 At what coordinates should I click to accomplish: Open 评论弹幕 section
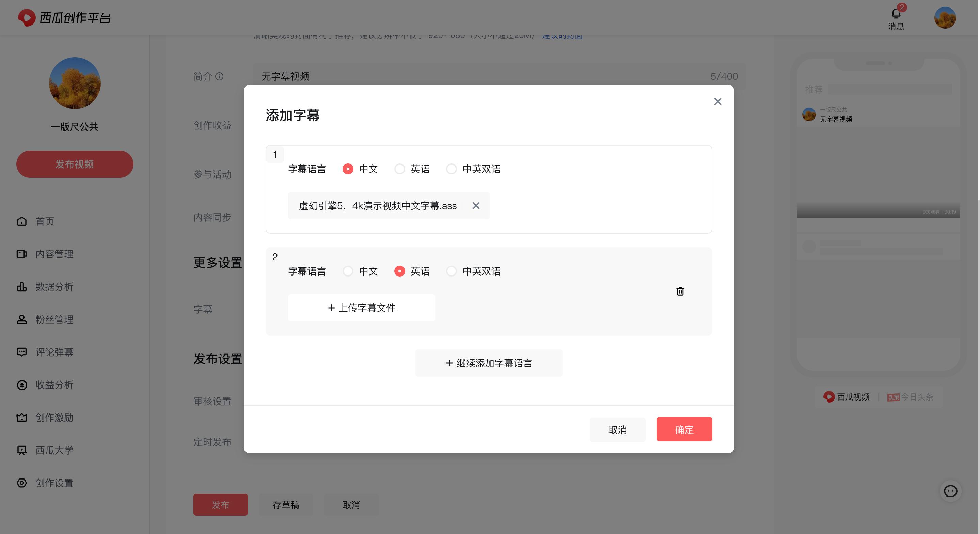[x=54, y=352]
